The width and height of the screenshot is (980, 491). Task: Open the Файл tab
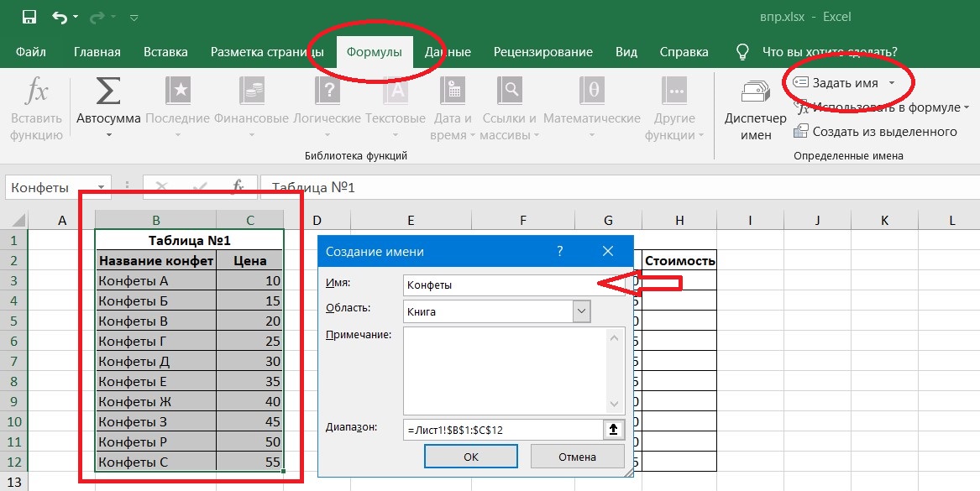coord(30,52)
